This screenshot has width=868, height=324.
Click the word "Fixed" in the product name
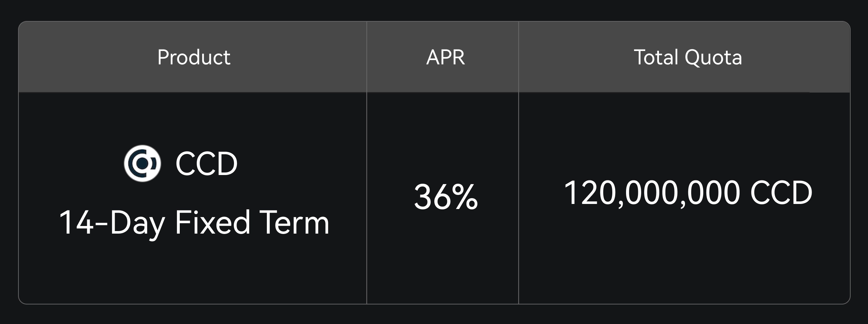(212, 223)
